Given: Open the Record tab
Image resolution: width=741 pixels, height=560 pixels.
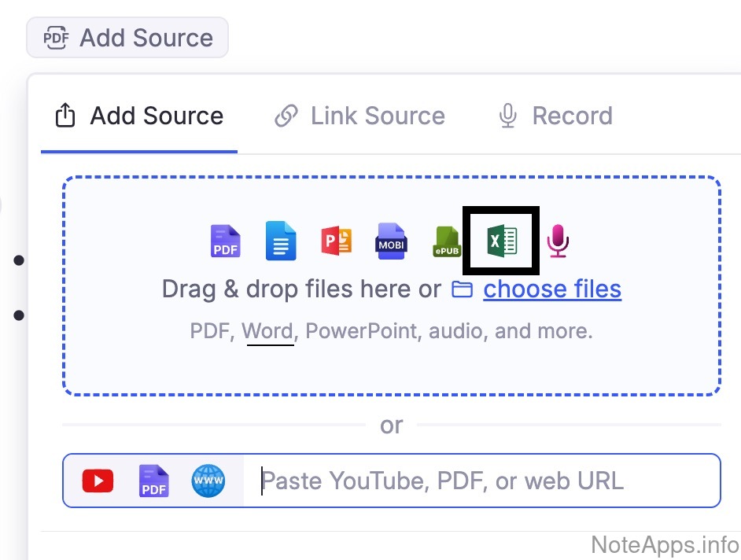Looking at the screenshot, I should click(555, 116).
